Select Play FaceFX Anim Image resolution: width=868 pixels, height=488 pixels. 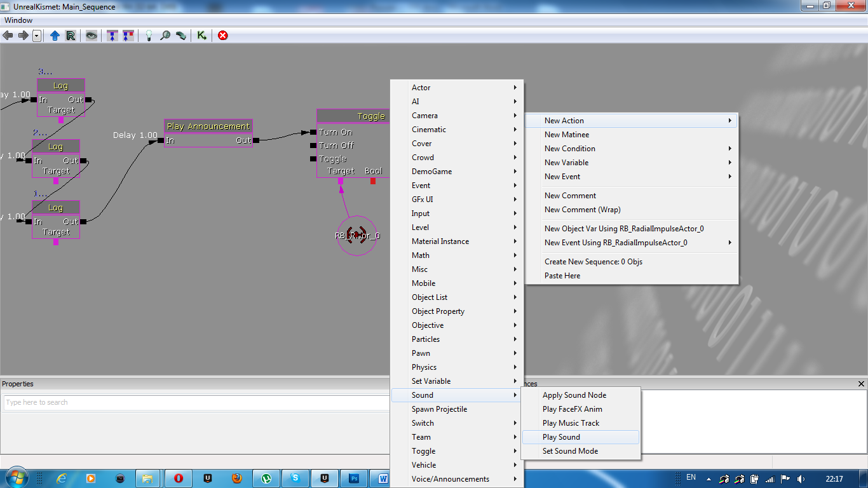pos(580,409)
